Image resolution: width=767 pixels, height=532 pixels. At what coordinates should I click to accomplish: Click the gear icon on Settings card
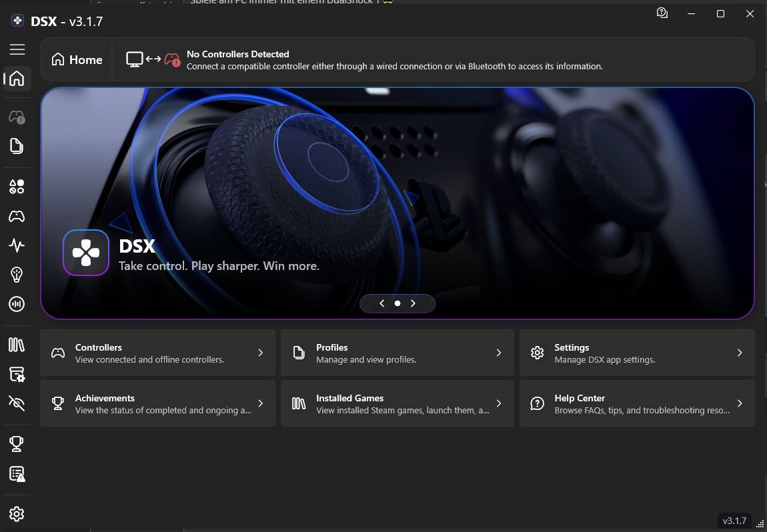pos(537,353)
